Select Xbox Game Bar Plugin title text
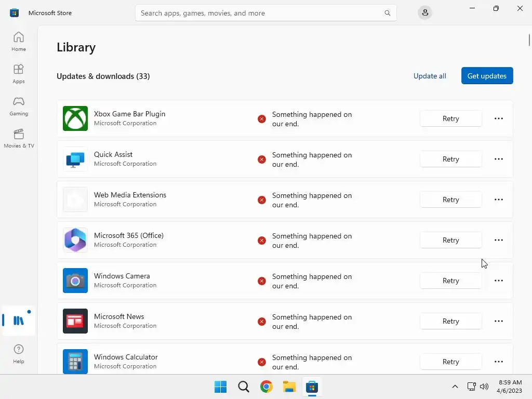The width and height of the screenshot is (532, 399). click(x=129, y=114)
